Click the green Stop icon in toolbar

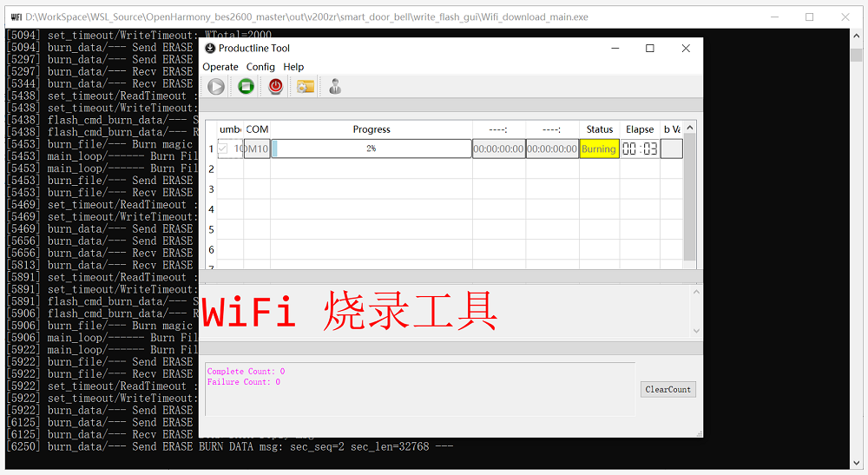(x=246, y=86)
